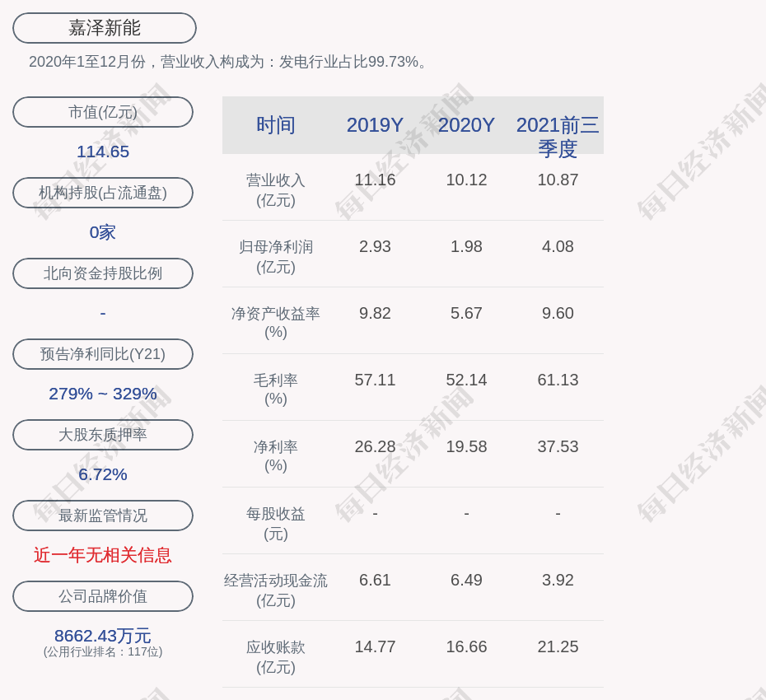Click the 最新监管情况 label pill
Screen dimensions: 766x700
click(103, 516)
